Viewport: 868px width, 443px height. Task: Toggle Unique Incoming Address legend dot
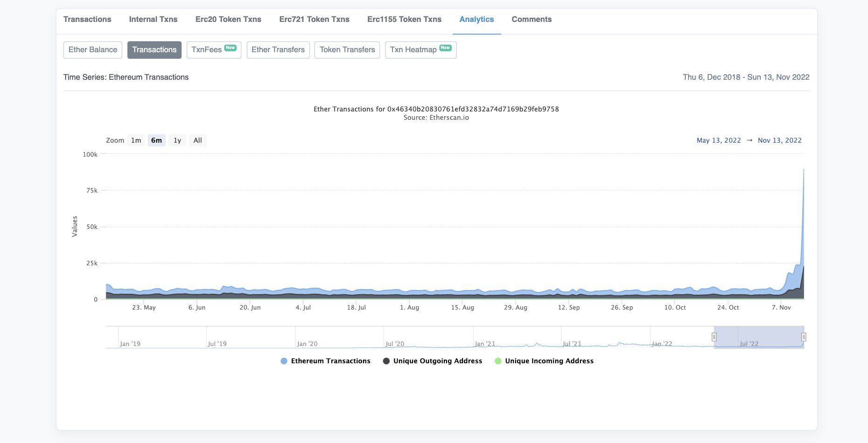click(498, 361)
